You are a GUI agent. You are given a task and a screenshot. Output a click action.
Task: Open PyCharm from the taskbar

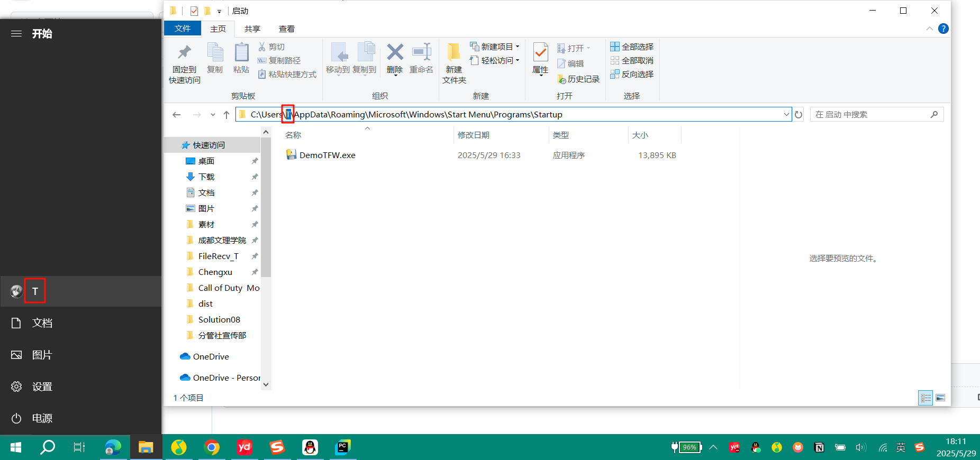pyautogui.click(x=343, y=447)
